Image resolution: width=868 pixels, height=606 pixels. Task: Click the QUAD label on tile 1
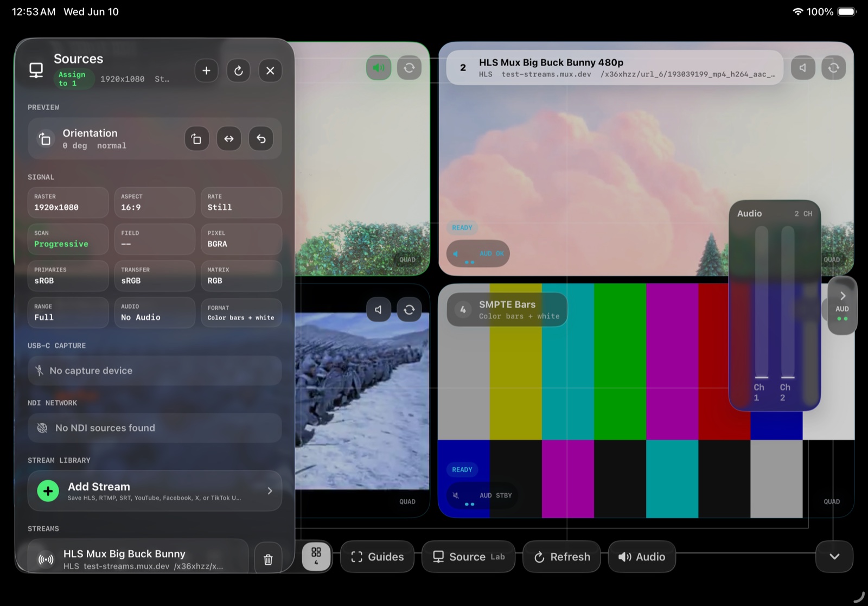407,260
